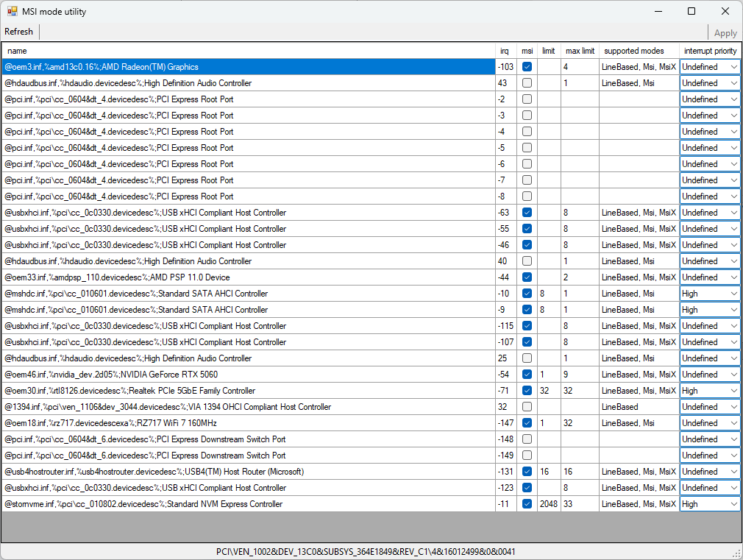Click irq value -147 in the WiFi row
This screenshot has height=560, width=743.
click(x=507, y=423)
